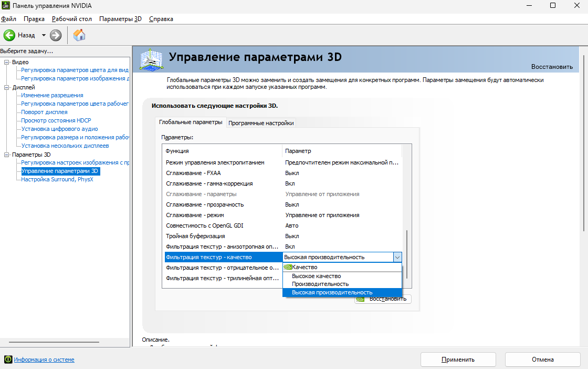Viewport: 588px width, 369px height.
Task: Select Режим управления электропитанием row
Action: (x=283, y=162)
